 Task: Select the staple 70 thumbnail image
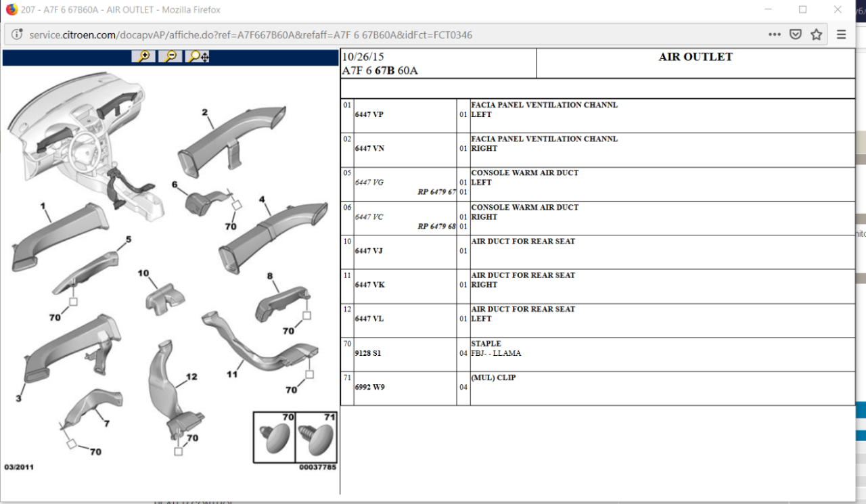(x=274, y=438)
